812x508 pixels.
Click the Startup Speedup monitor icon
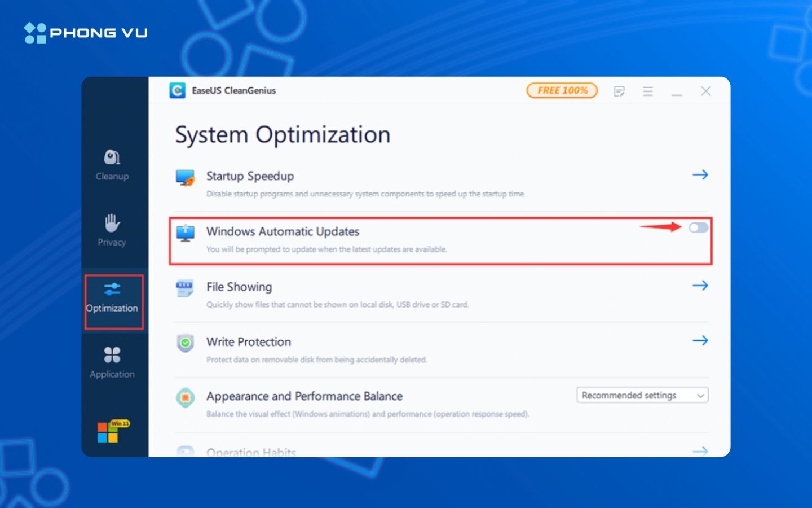tap(185, 177)
